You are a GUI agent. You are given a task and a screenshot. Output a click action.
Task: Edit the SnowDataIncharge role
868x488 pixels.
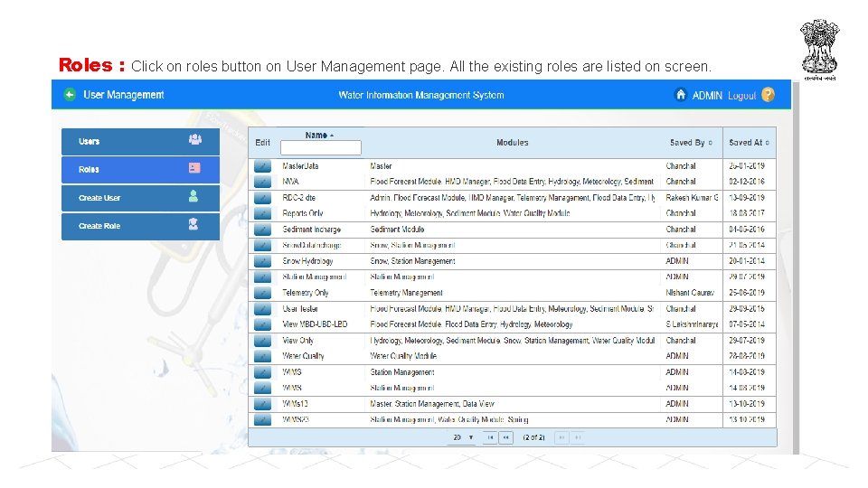click(262, 245)
